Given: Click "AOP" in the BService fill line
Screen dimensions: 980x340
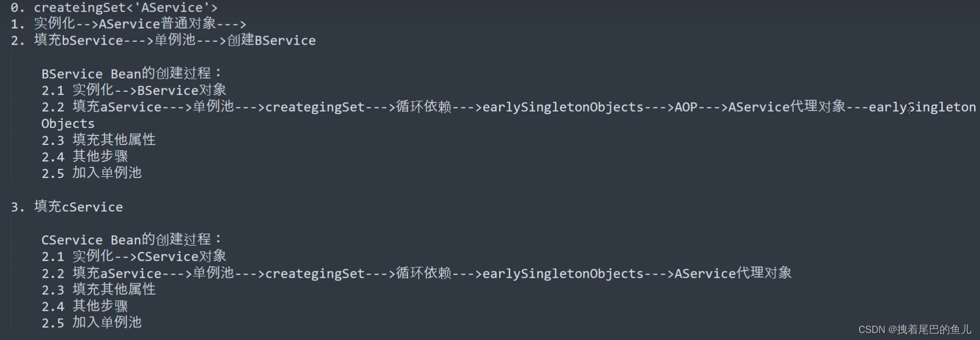Looking at the screenshot, I should [686, 107].
